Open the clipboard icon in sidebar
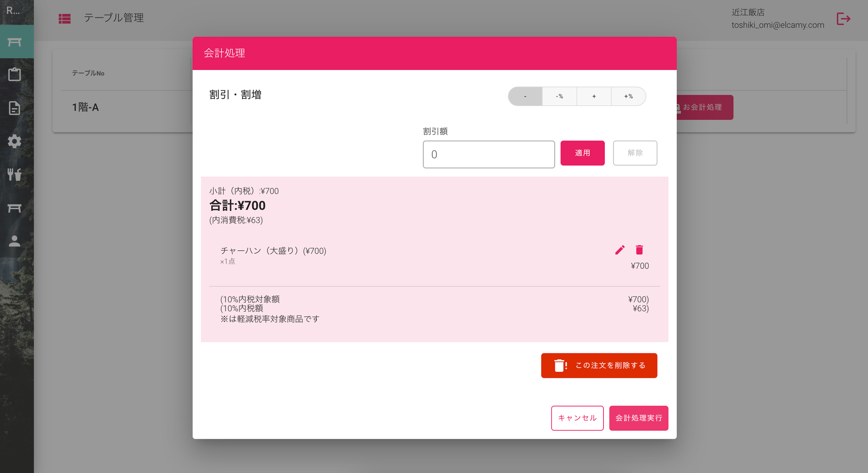Screen dimensions: 868x473 click(x=14, y=74)
